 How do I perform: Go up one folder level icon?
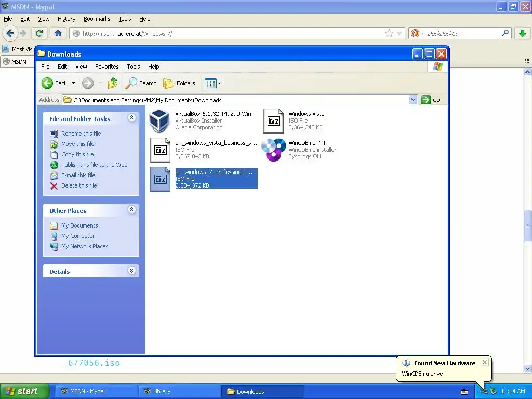pos(113,83)
